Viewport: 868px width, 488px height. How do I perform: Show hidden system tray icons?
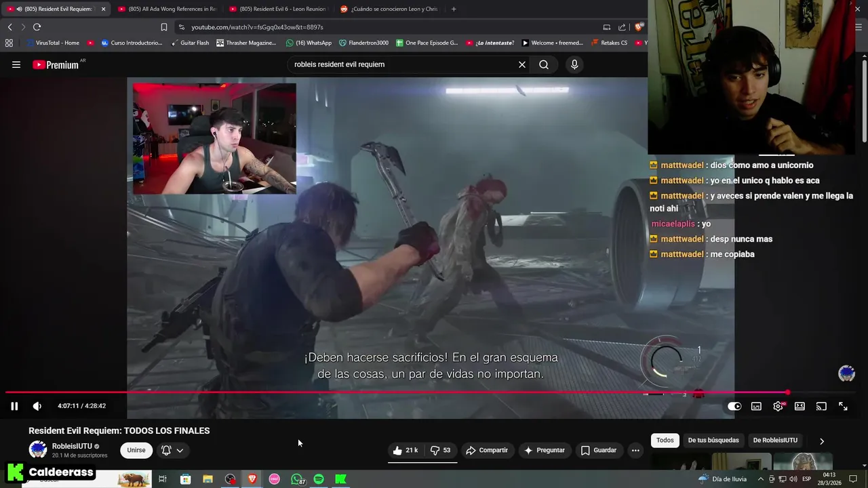(x=760, y=479)
